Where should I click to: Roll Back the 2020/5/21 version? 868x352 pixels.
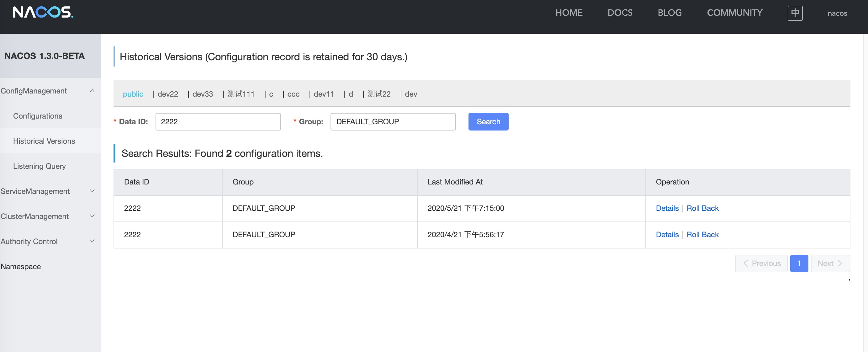702,208
